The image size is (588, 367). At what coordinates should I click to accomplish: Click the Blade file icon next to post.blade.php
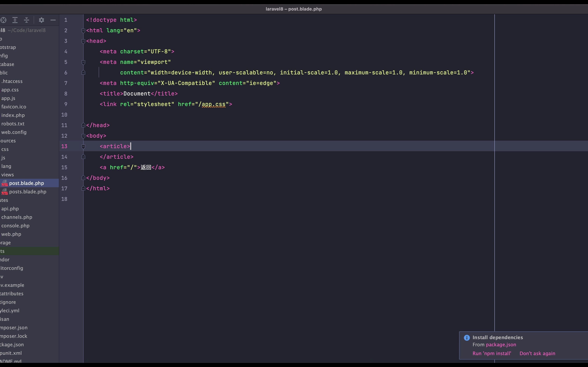(x=5, y=183)
